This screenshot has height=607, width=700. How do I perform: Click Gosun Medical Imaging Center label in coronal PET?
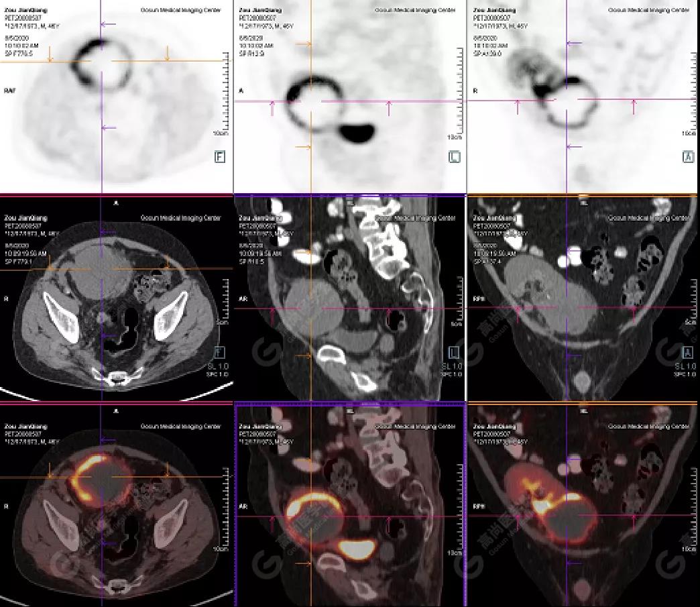click(x=648, y=10)
